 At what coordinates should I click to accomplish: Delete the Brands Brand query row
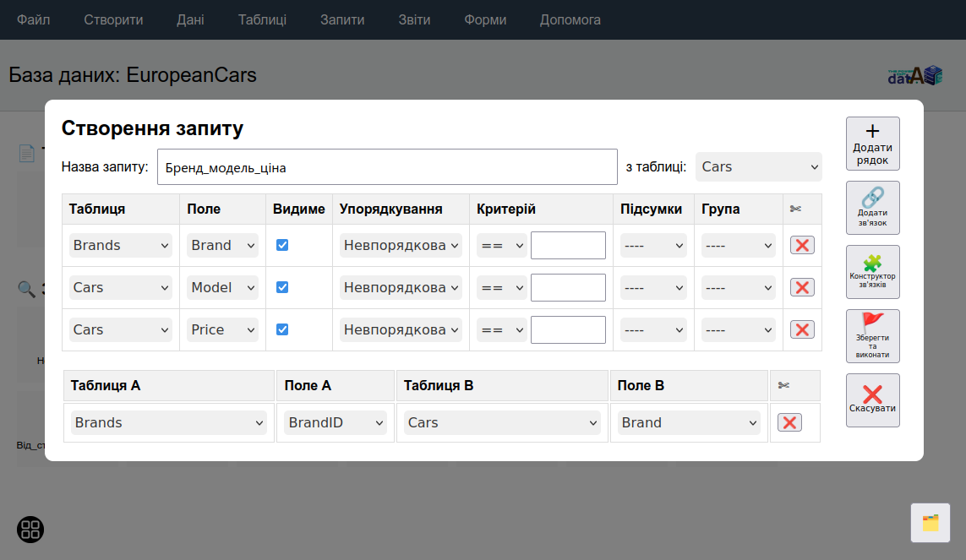coord(801,245)
